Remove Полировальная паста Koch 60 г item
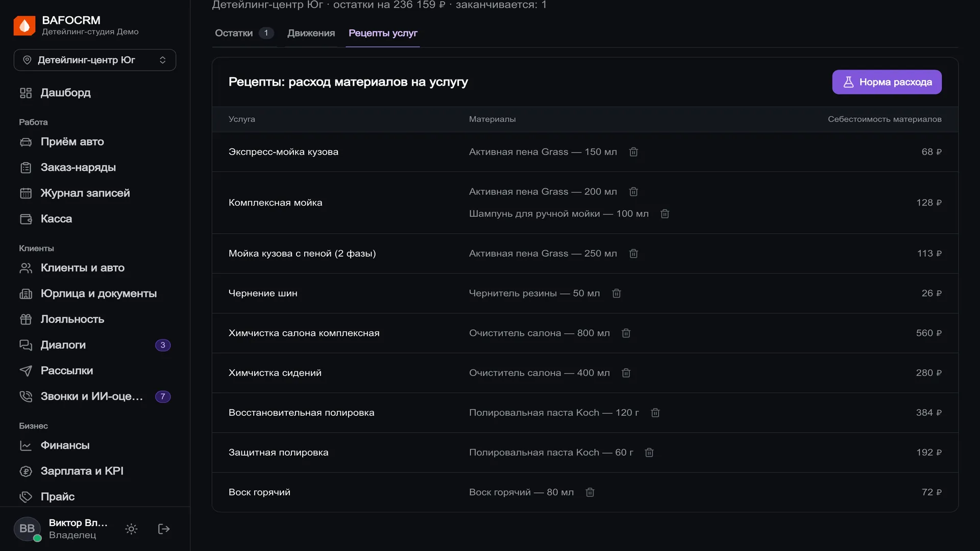 [649, 453]
